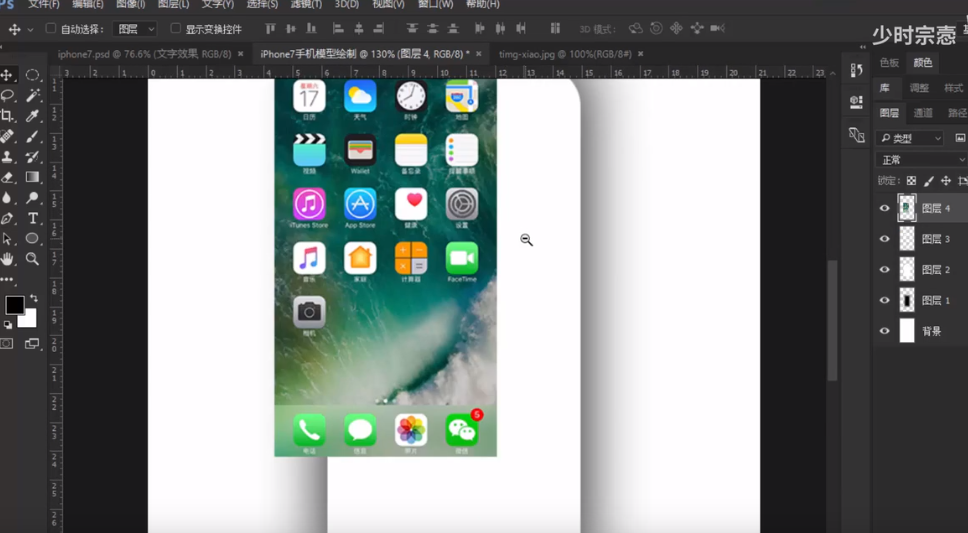Toggle lock transparent pixels
The image size is (968, 533).
click(x=911, y=181)
